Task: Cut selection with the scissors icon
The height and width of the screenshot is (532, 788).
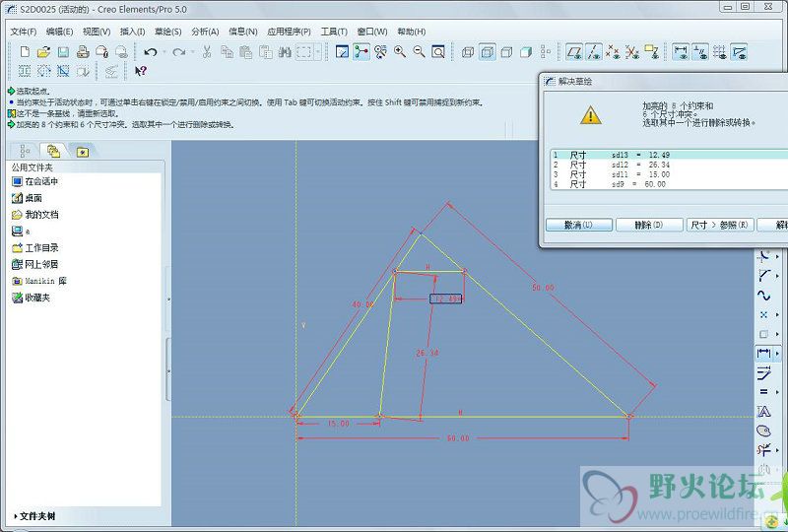Action: tap(207, 52)
